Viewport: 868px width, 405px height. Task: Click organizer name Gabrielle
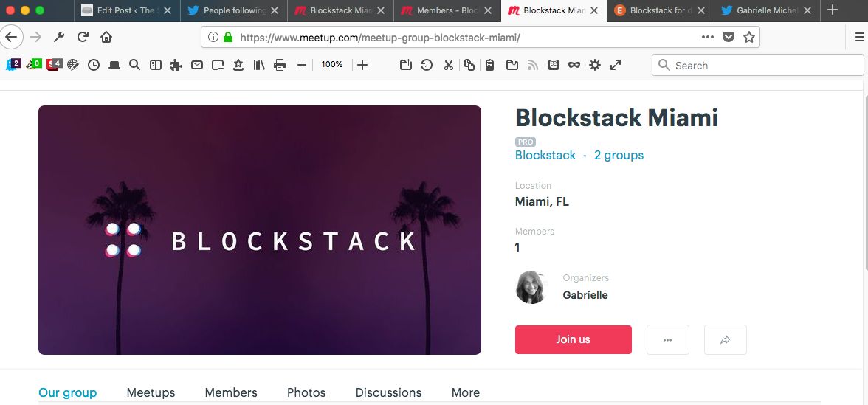coord(585,295)
